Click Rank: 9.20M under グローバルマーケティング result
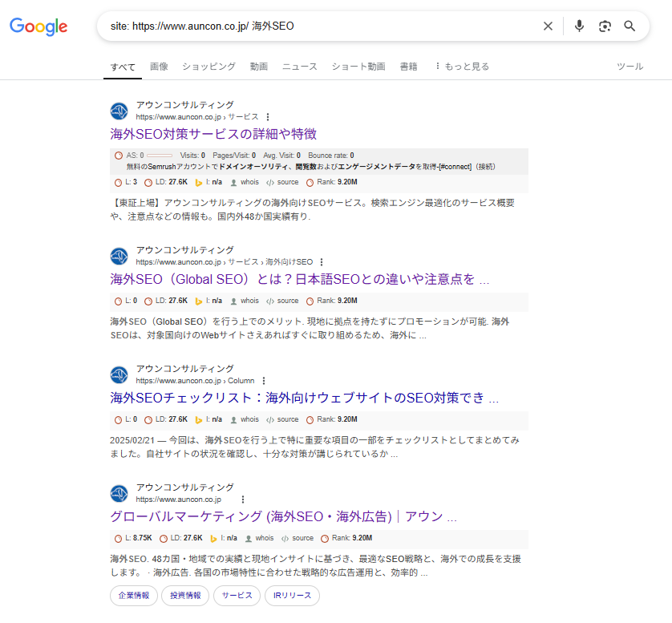 point(346,538)
